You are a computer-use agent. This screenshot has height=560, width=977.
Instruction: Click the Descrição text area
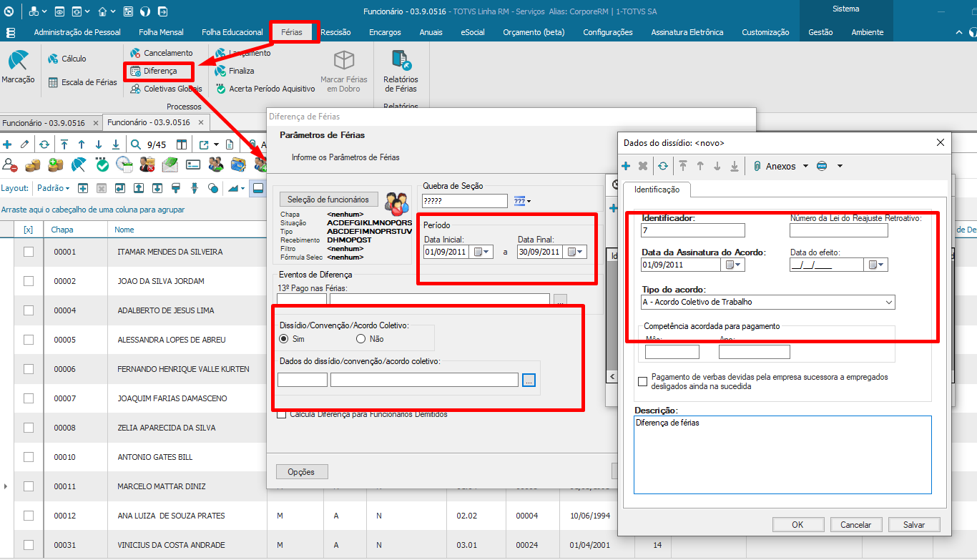(x=782, y=455)
